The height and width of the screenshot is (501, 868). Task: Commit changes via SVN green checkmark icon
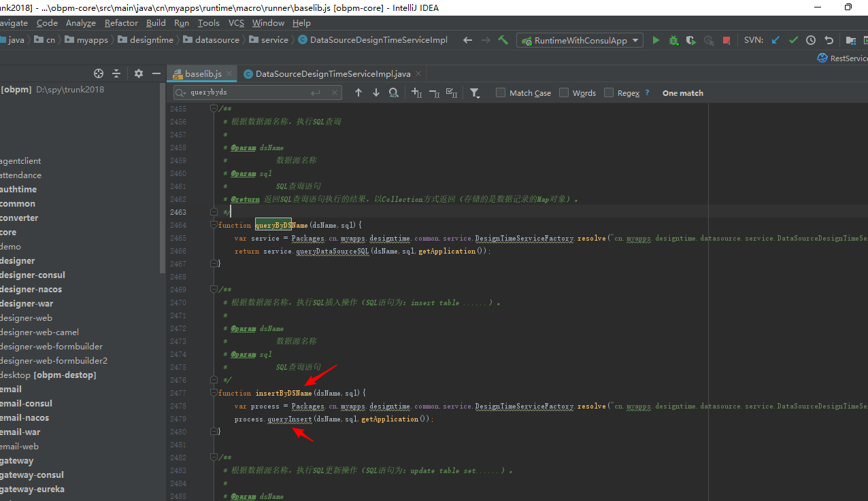pos(793,40)
